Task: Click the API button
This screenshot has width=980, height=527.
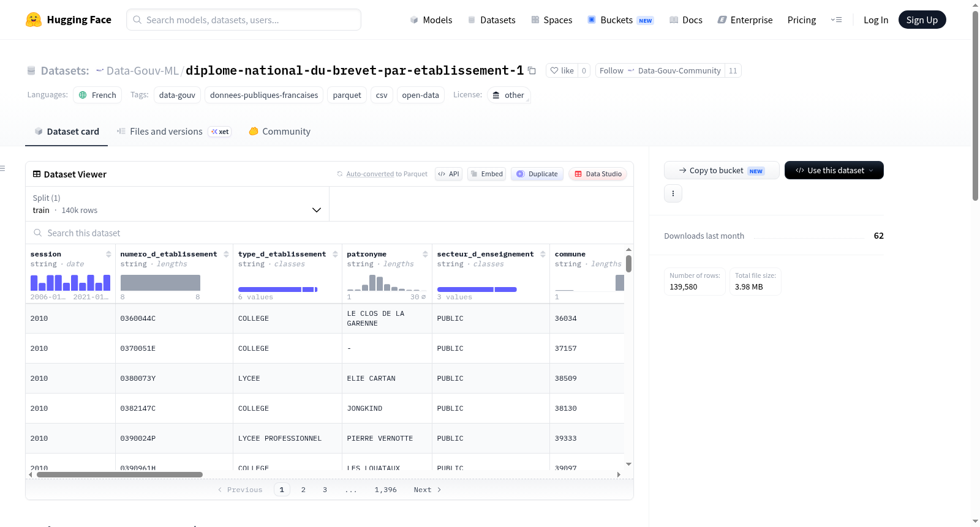Action: click(x=448, y=174)
